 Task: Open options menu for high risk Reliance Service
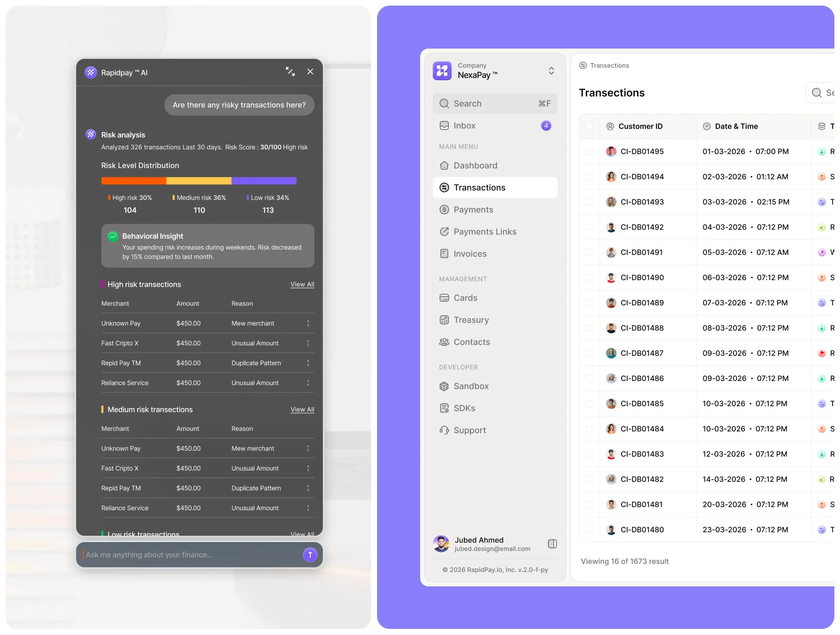tap(308, 383)
